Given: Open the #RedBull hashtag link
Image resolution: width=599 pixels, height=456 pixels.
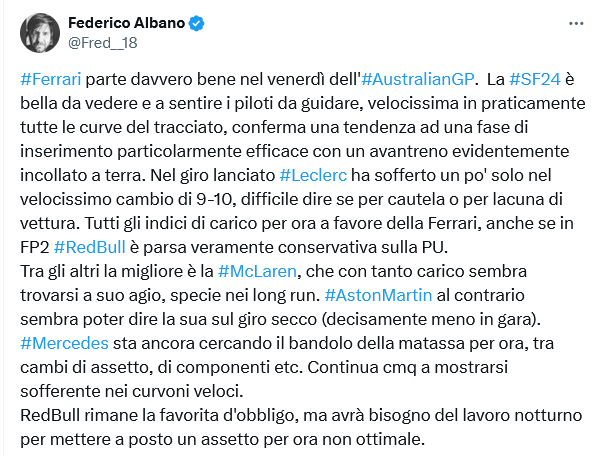Looking at the screenshot, I should (90, 247).
